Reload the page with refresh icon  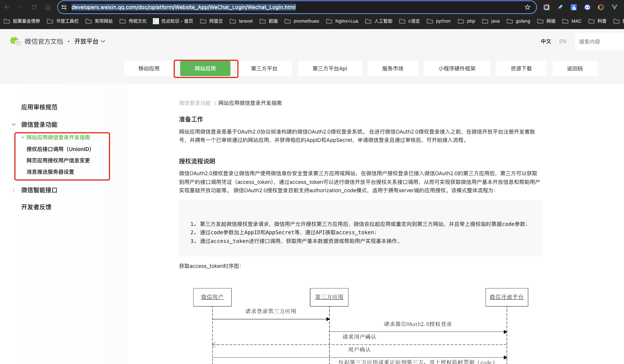pyautogui.click(x=34, y=7)
